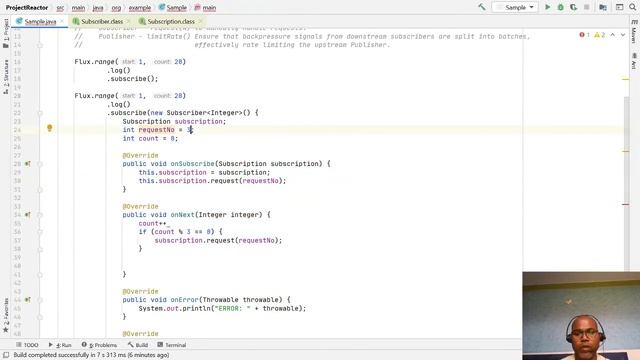Screen dimensions: 640x360
Task: Open the Run tool window
Action: [60, 345]
